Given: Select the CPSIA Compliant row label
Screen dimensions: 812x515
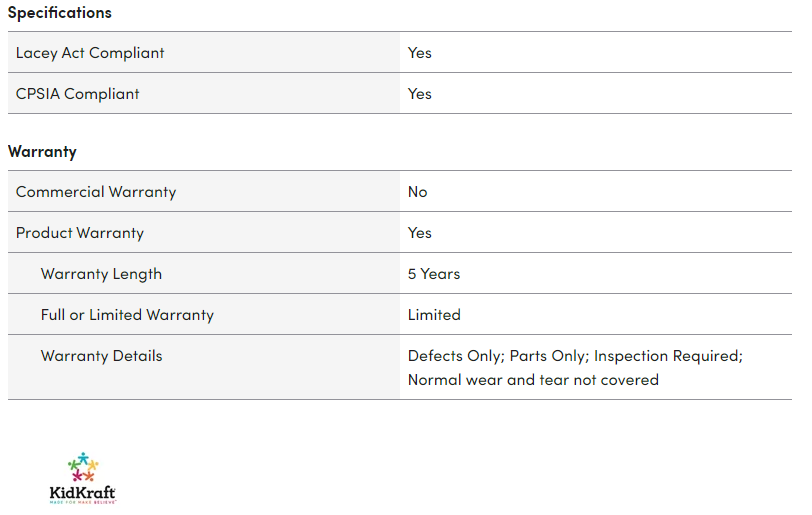Looking at the screenshot, I should pyautogui.click(x=78, y=93).
